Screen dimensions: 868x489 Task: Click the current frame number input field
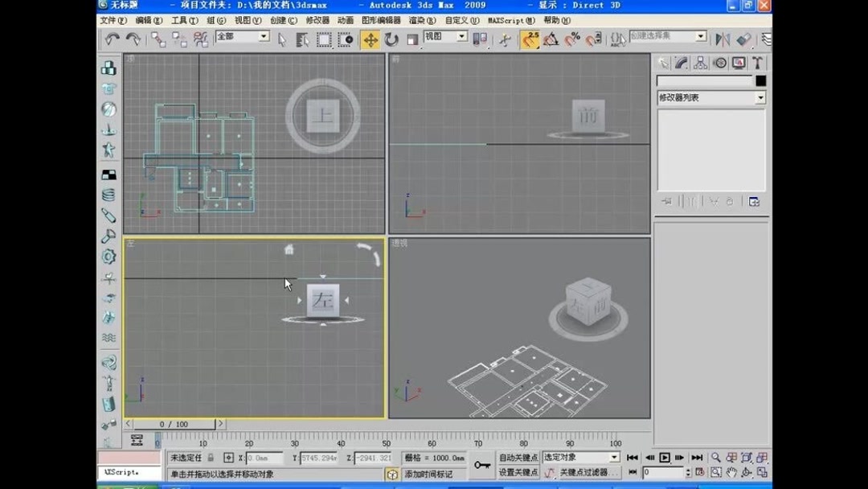[664, 472]
